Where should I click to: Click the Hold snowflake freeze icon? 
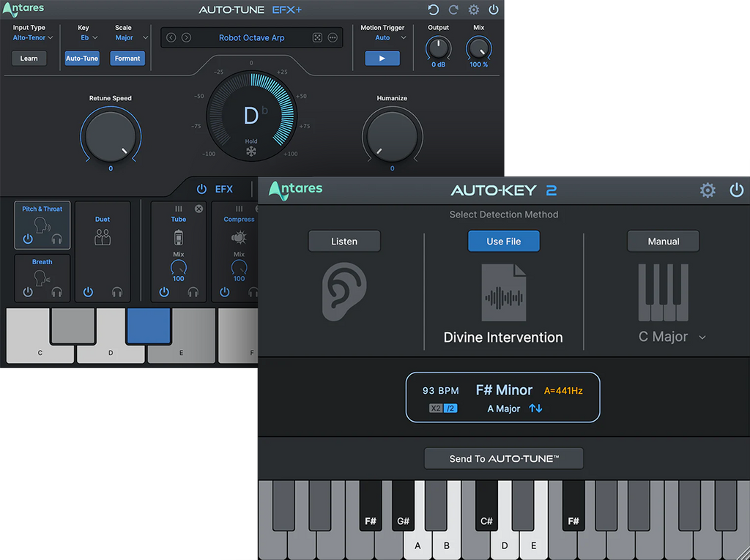coord(251,152)
